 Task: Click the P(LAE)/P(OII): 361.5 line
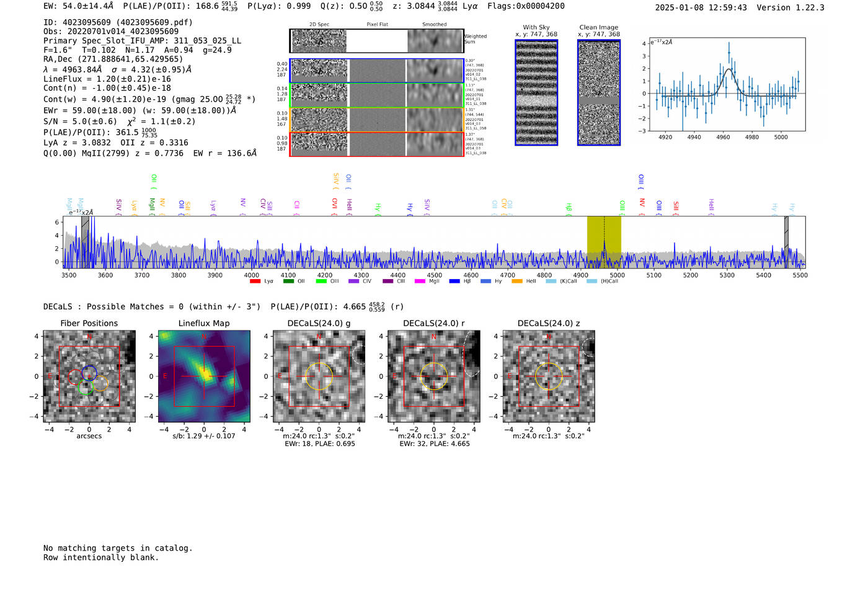click(x=100, y=133)
